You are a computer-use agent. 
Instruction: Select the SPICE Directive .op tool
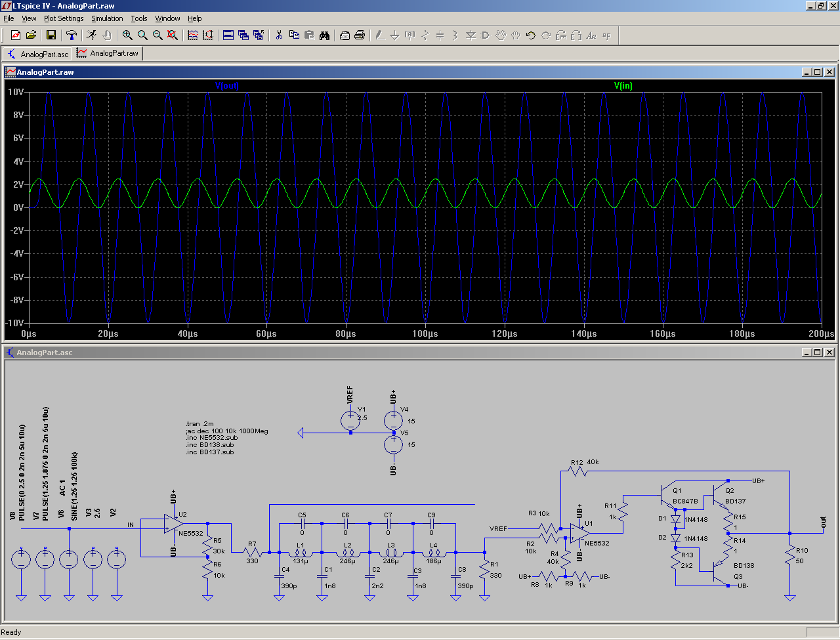pos(606,35)
